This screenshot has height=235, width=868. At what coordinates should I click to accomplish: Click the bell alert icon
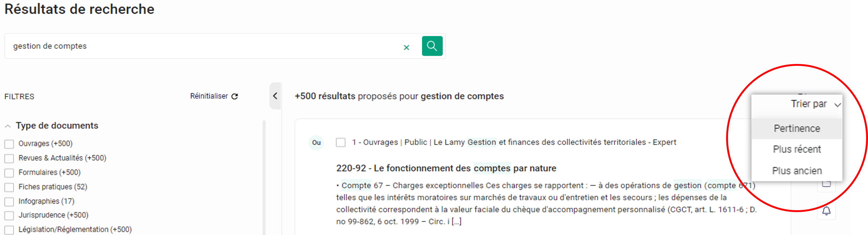coord(826,211)
